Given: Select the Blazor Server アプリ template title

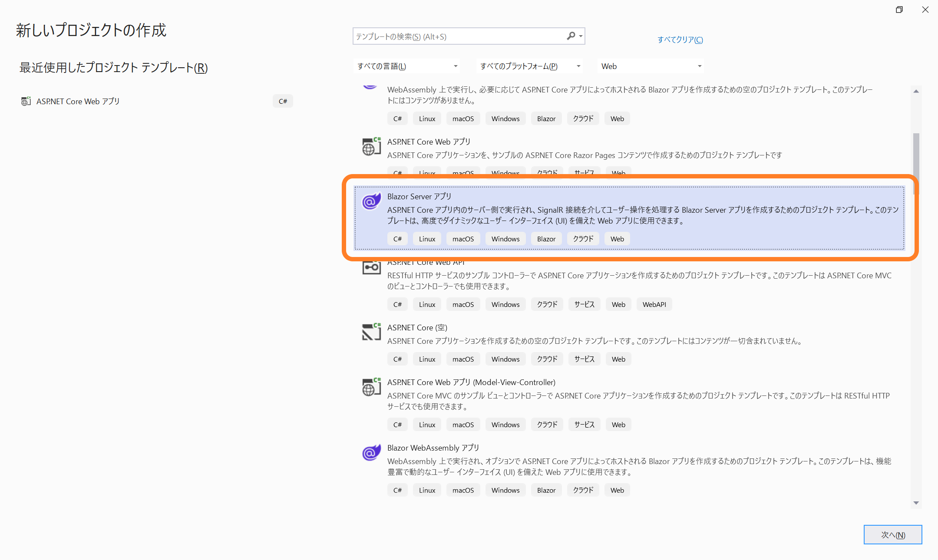Looking at the screenshot, I should click(419, 197).
